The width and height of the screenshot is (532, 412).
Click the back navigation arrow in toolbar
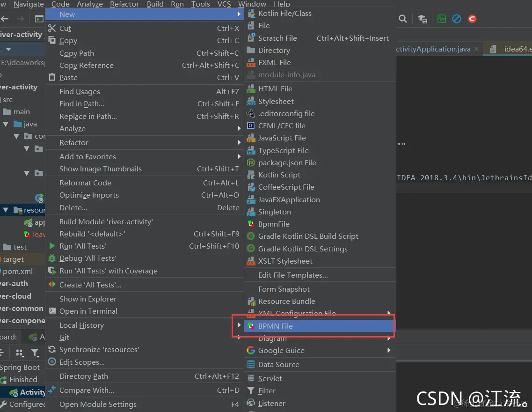click(x=4, y=19)
